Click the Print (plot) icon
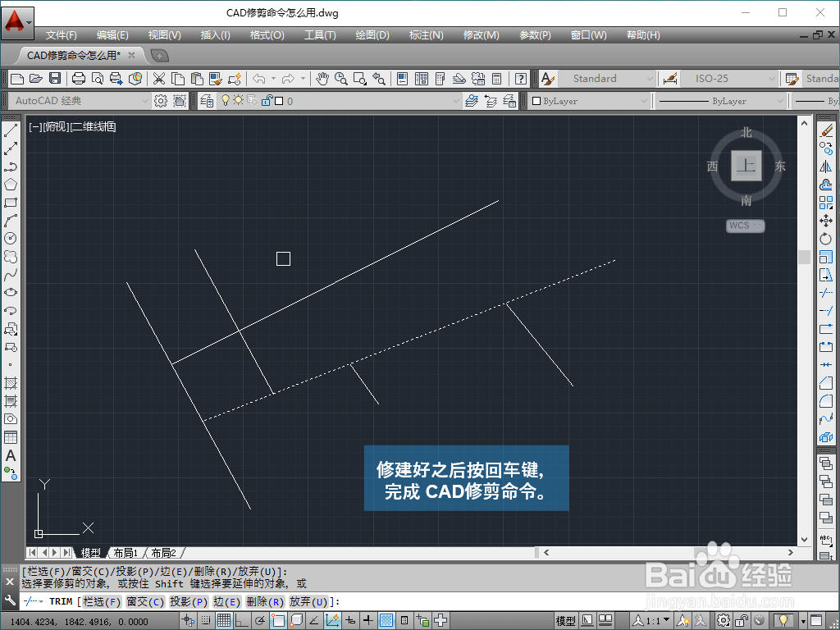This screenshot has width=840, height=630. click(79, 79)
